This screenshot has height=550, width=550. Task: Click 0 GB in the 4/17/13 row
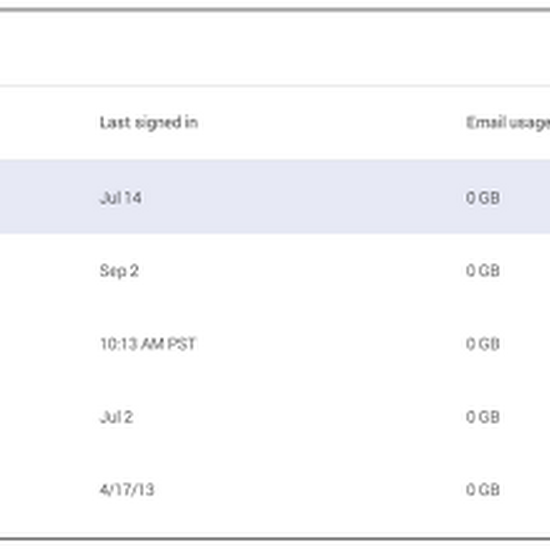click(483, 490)
